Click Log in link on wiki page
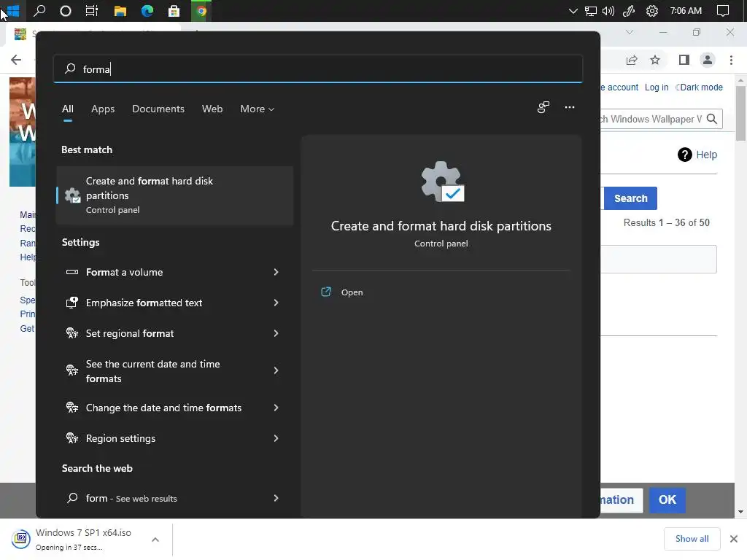Image resolution: width=747 pixels, height=560 pixels. (657, 87)
